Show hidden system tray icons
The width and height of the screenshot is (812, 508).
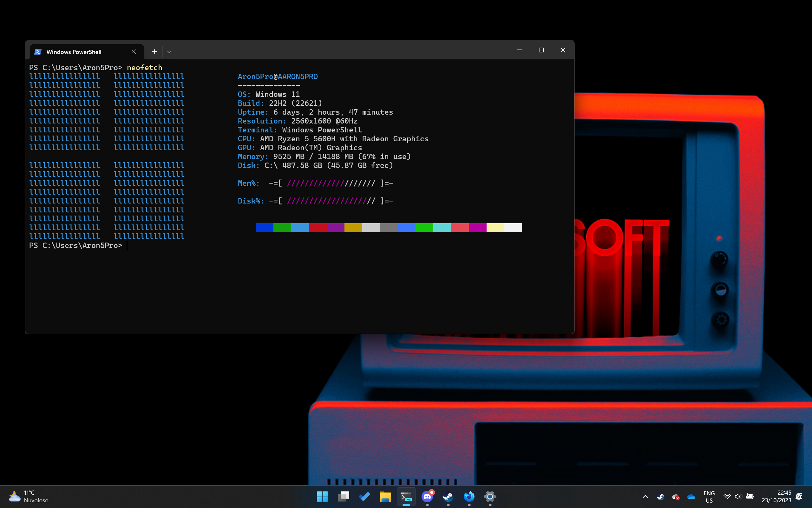645,497
